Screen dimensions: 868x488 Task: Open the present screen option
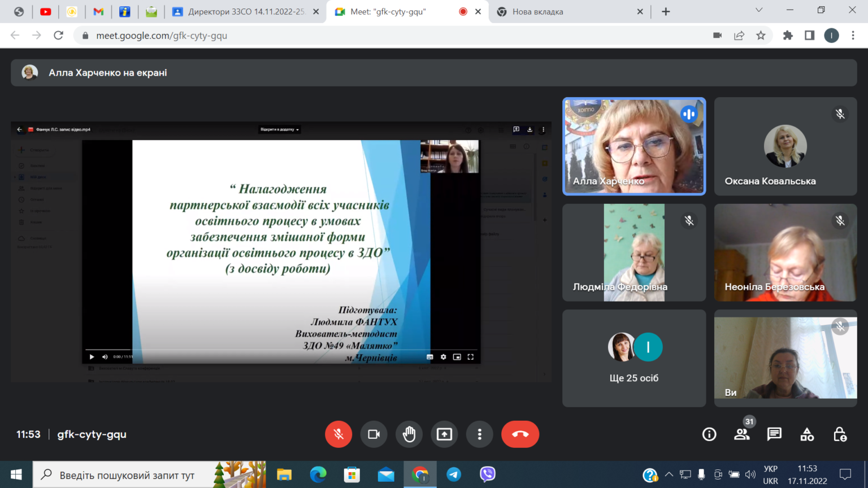pos(444,434)
